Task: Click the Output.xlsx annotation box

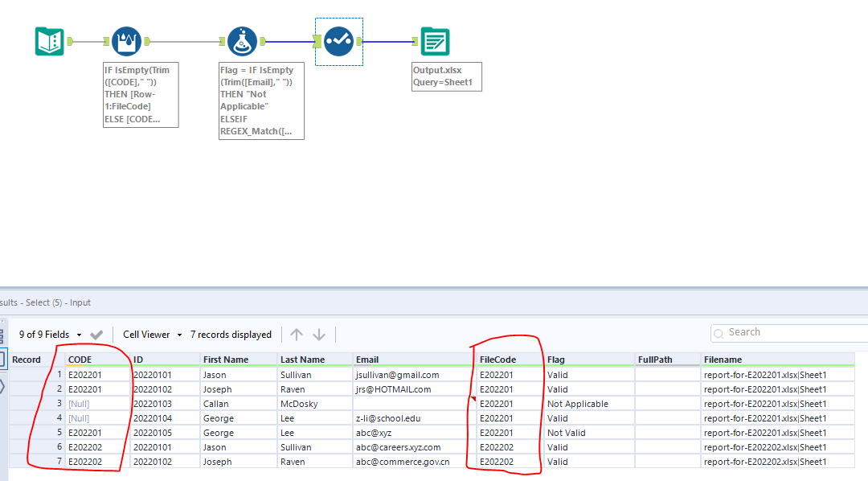Action: point(446,76)
